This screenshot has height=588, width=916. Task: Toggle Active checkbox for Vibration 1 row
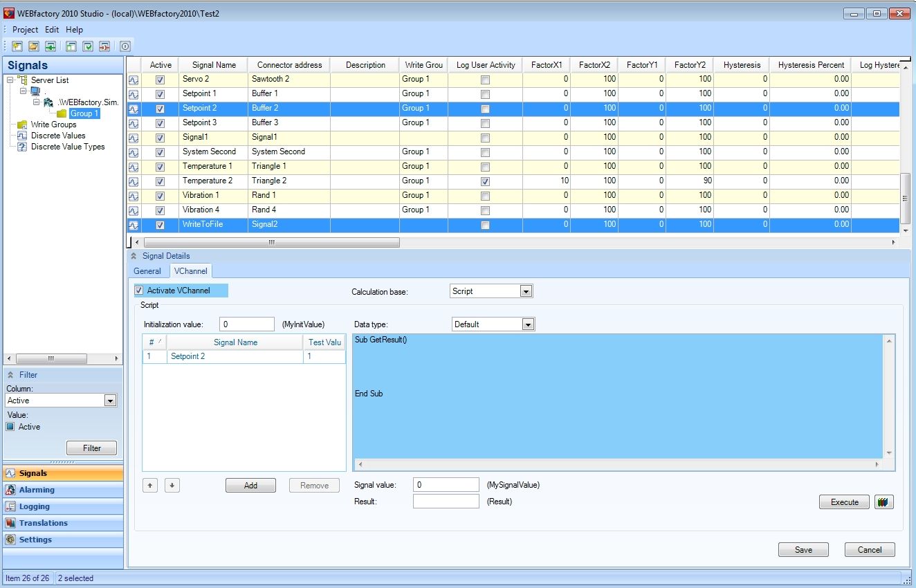(161, 196)
